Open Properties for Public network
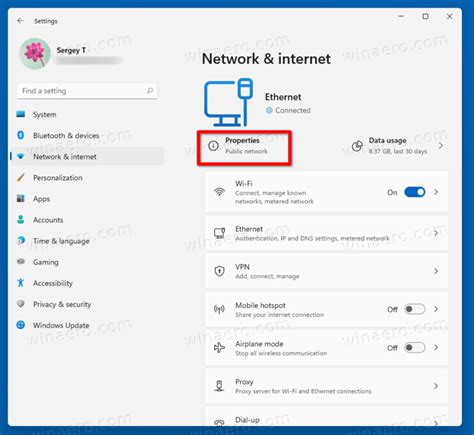 [244, 147]
